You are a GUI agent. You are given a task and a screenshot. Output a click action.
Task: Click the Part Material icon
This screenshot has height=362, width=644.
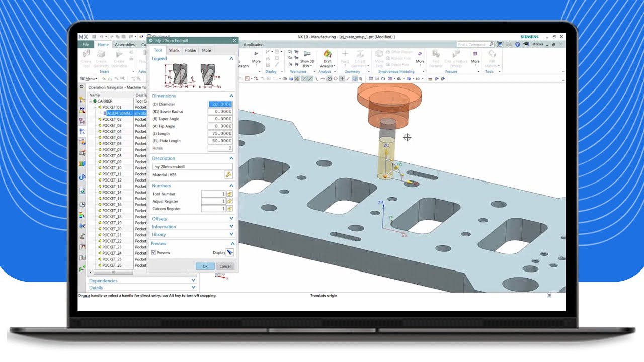pyautogui.click(x=492, y=54)
